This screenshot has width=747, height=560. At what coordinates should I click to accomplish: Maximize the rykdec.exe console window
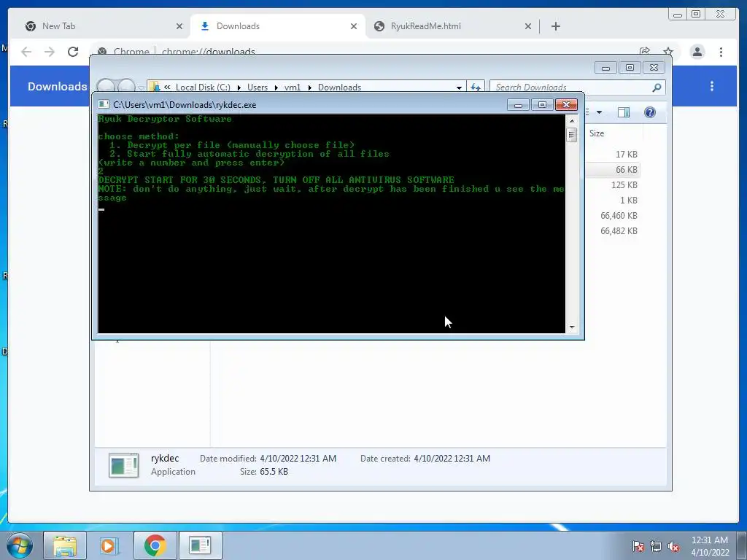coord(542,105)
